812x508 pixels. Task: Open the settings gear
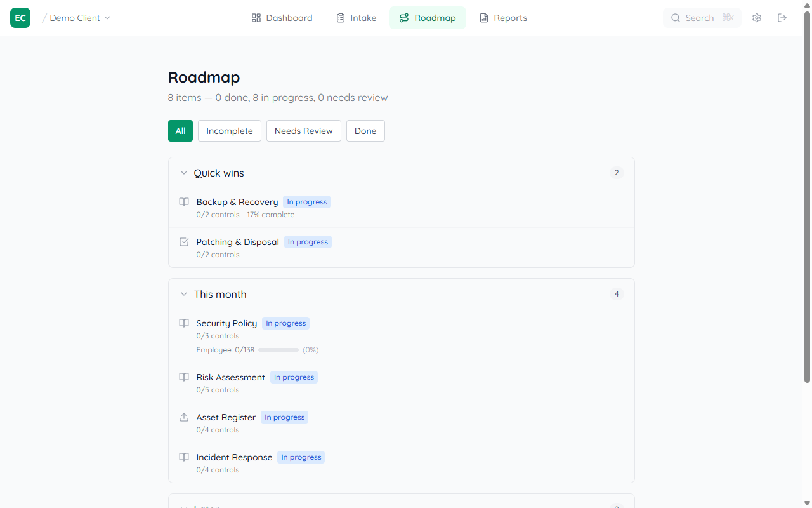(x=757, y=18)
